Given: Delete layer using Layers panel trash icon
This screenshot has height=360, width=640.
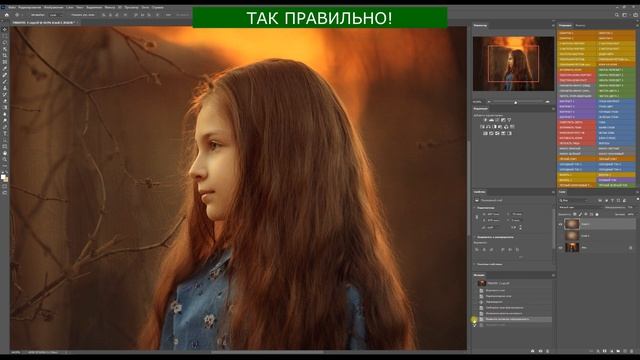Looking at the screenshot, I should pos(632,351).
